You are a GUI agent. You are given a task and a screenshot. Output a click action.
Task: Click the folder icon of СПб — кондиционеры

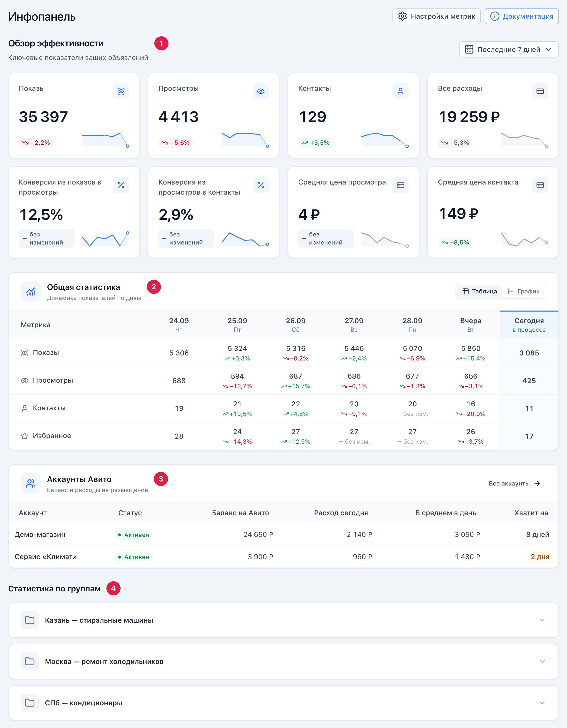pos(30,703)
